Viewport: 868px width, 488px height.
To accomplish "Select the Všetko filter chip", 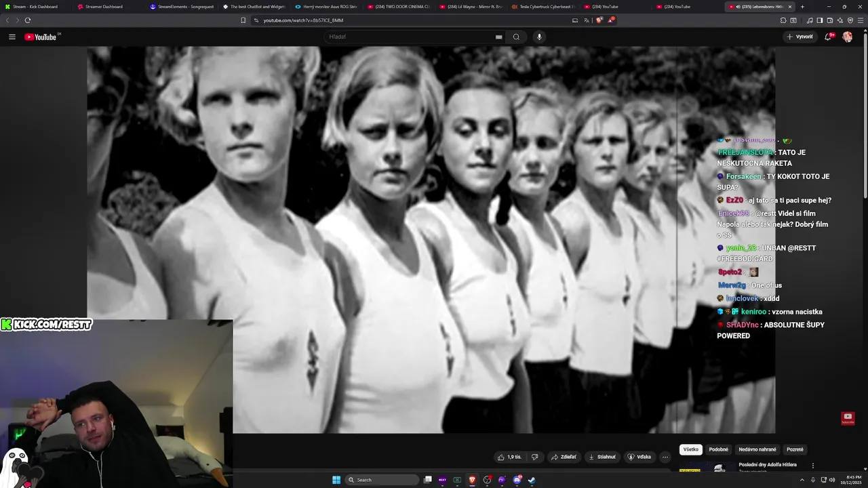I will 691,449.
